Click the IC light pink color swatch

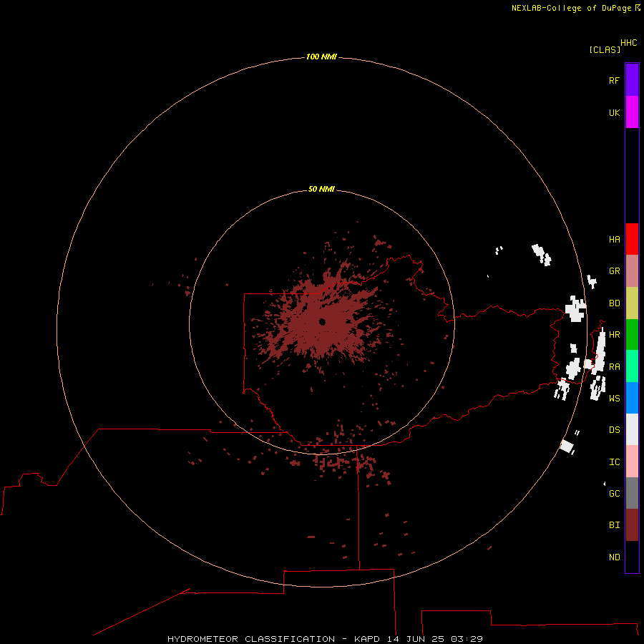[632, 462]
